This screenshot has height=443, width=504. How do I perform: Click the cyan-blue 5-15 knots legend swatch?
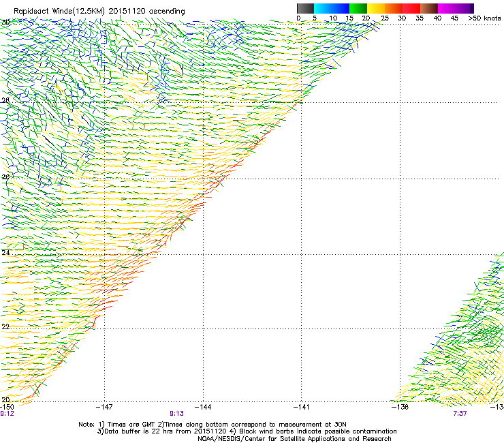(x=332, y=8)
